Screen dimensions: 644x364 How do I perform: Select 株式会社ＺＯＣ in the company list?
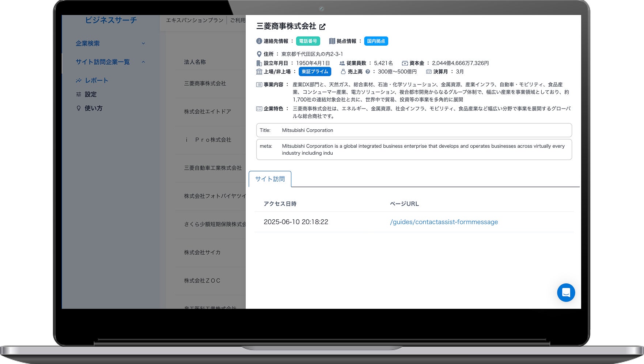202,281
